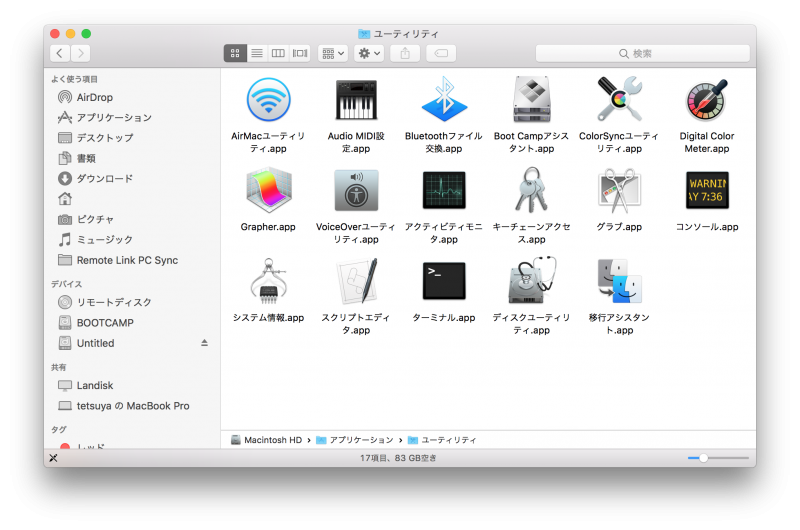Open AirDrop in the sidebar
800x530 pixels.
[x=95, y=97]
